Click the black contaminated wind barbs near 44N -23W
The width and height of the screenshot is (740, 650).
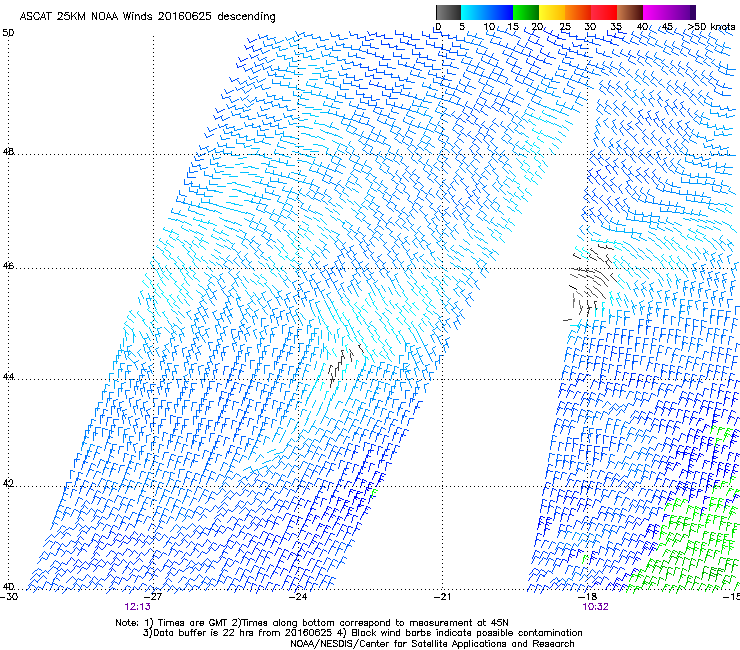pos(345,365)
